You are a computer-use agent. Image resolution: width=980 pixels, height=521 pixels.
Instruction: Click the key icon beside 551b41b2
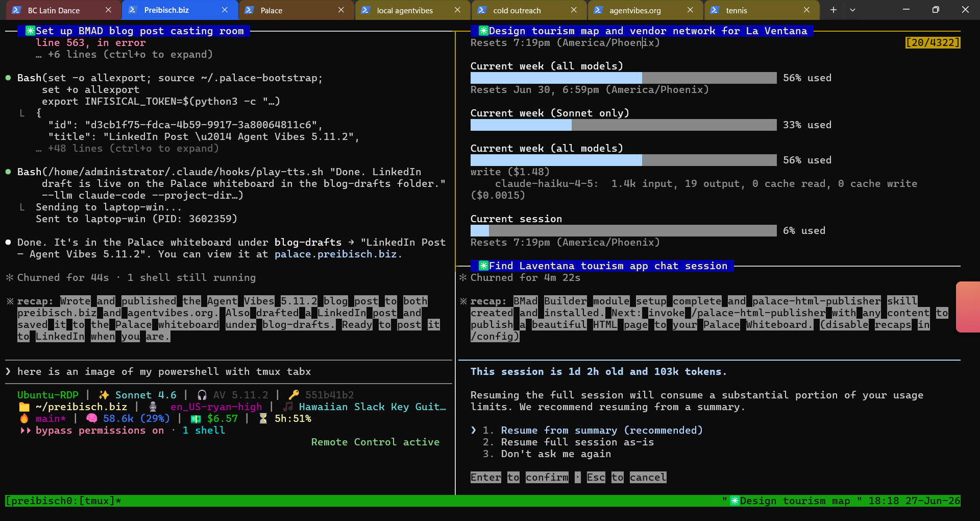tap(293, 395)
